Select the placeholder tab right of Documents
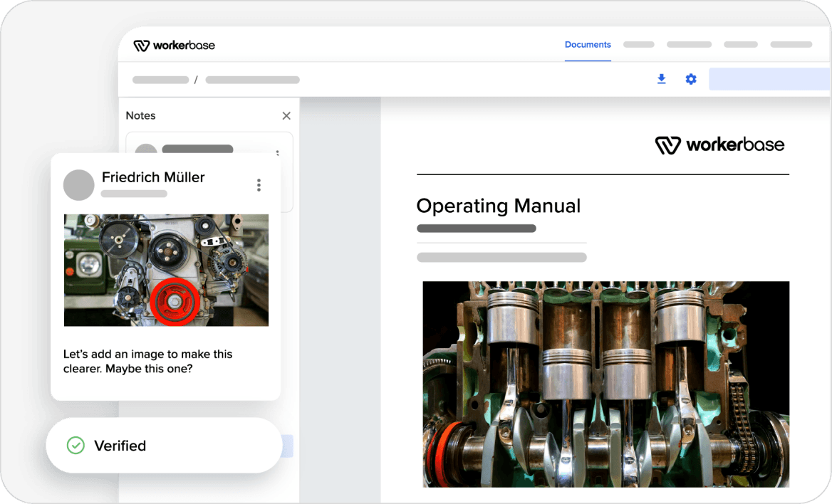The width and height of the screenshot is (832, 504). click(x=639, y=45)
